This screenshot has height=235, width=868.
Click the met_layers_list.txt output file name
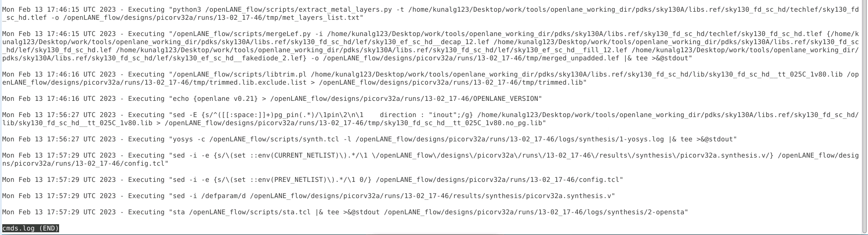click(x=321, y=18)
